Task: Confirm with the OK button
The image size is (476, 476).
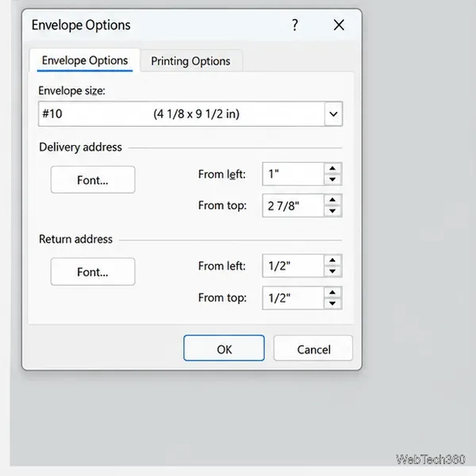Action: point(224,348)
